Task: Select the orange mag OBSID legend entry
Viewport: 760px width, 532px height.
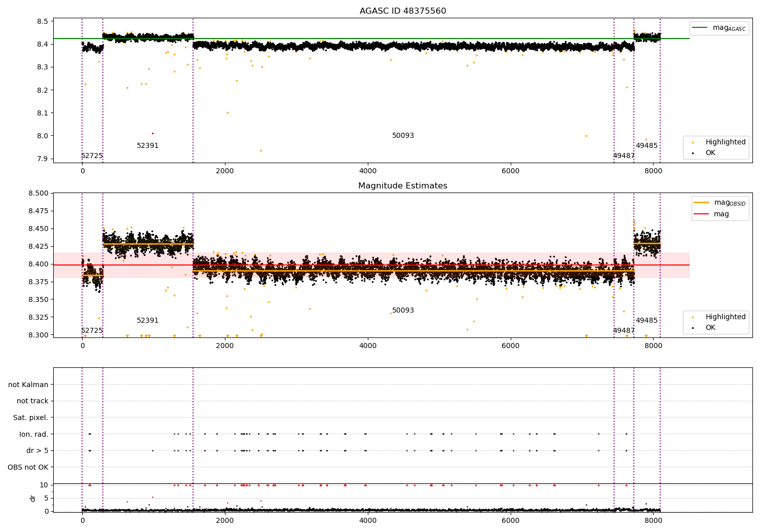Action: (x=719, y=203)
